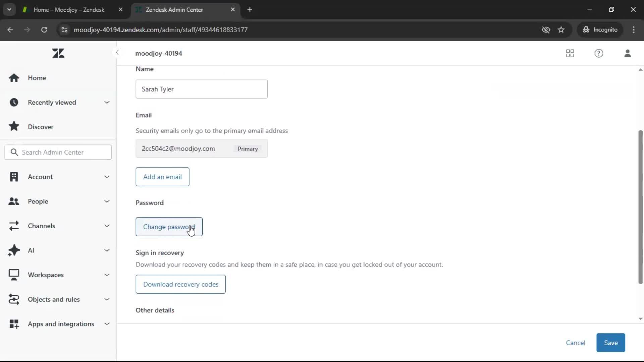Click the Sign in recovery heading
This screenshot has width=644, height=362.
[160, 253]
